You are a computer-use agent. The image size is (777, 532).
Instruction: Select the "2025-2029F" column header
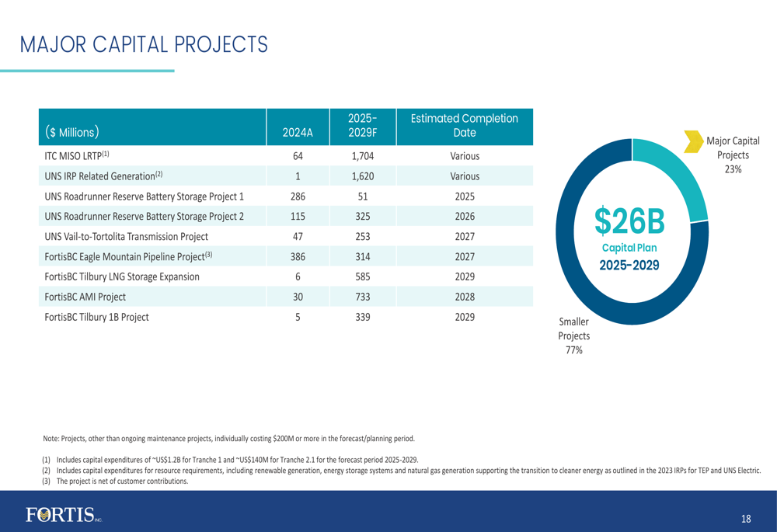pyautogui.click(x=363, y=125)
